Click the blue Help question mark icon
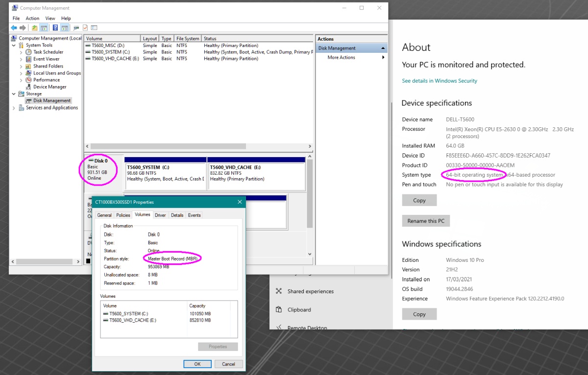This screenshot has height=375, width=588. [55, 28]
